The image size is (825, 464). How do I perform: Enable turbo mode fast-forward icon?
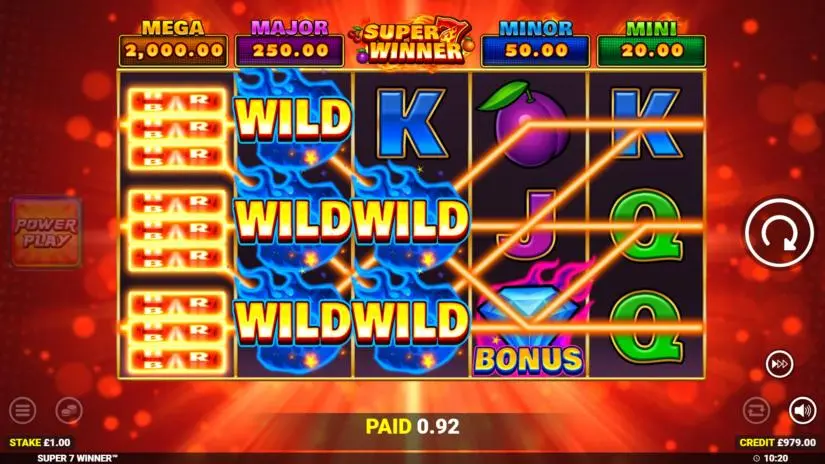[779, 364]
